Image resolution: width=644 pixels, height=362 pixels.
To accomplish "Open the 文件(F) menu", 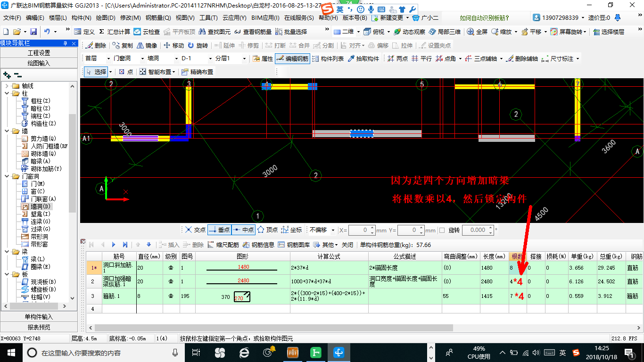I will [x=12, y=18].
